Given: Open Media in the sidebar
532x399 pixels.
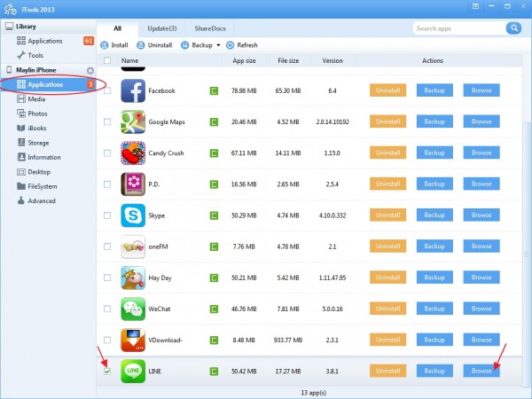Looking at the screenshot, I should click(x=36, y=99).
